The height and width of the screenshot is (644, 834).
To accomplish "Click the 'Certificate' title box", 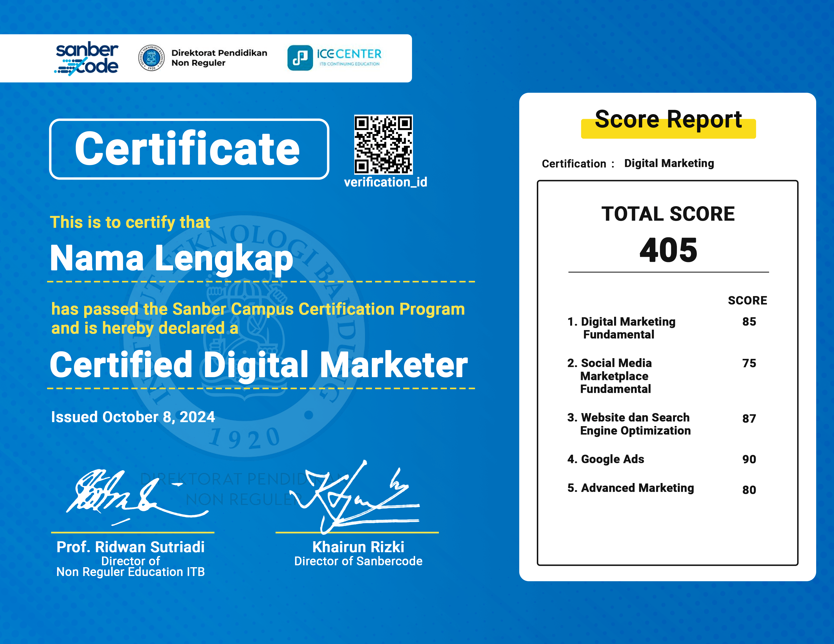I will point(189,149).
